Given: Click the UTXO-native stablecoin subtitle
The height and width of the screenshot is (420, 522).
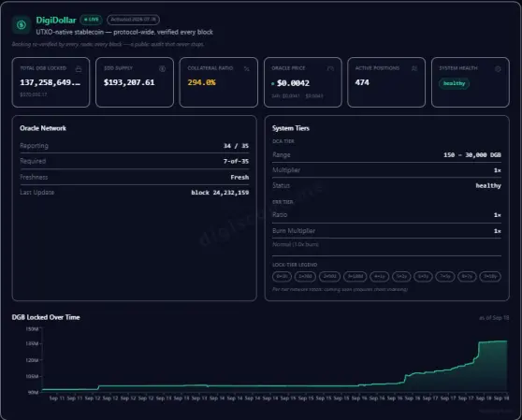Looking at the screenshot, I should tap(124, 33).
